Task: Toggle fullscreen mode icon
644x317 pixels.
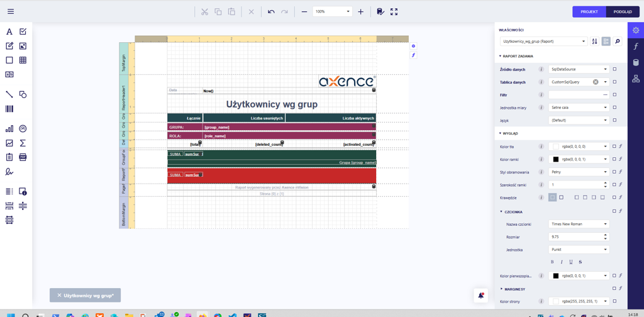Action: 394,12
